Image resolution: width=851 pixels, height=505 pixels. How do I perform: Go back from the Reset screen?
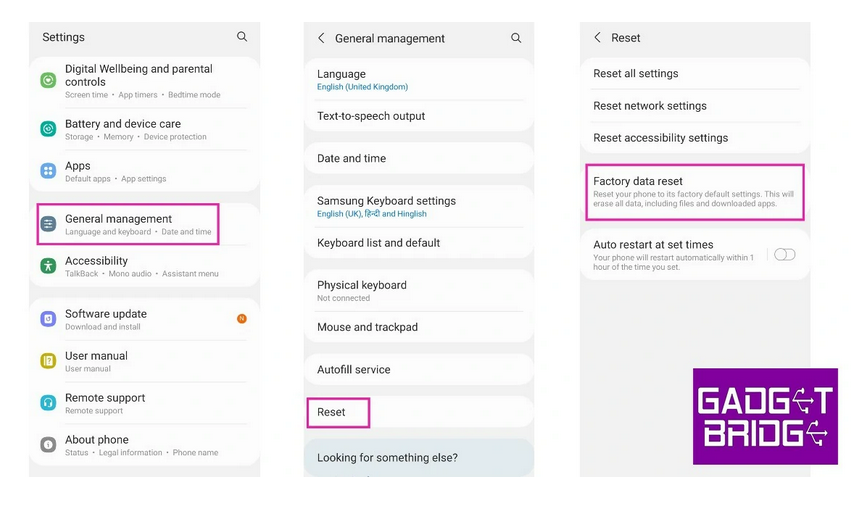(598, 37)
